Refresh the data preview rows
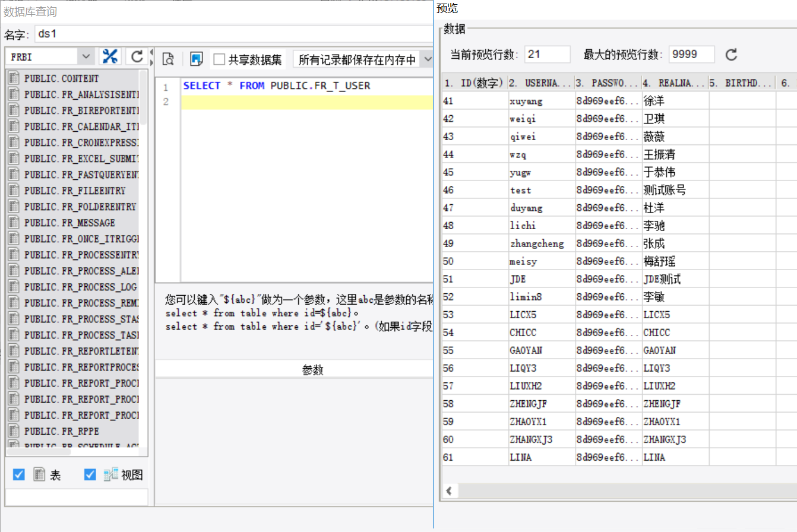 732,55
